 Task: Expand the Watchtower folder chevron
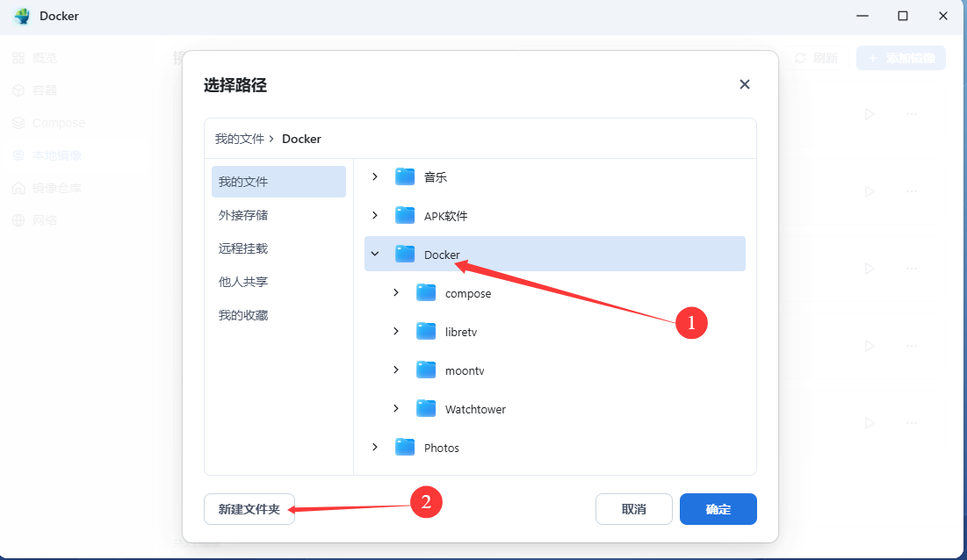[396, 408]
